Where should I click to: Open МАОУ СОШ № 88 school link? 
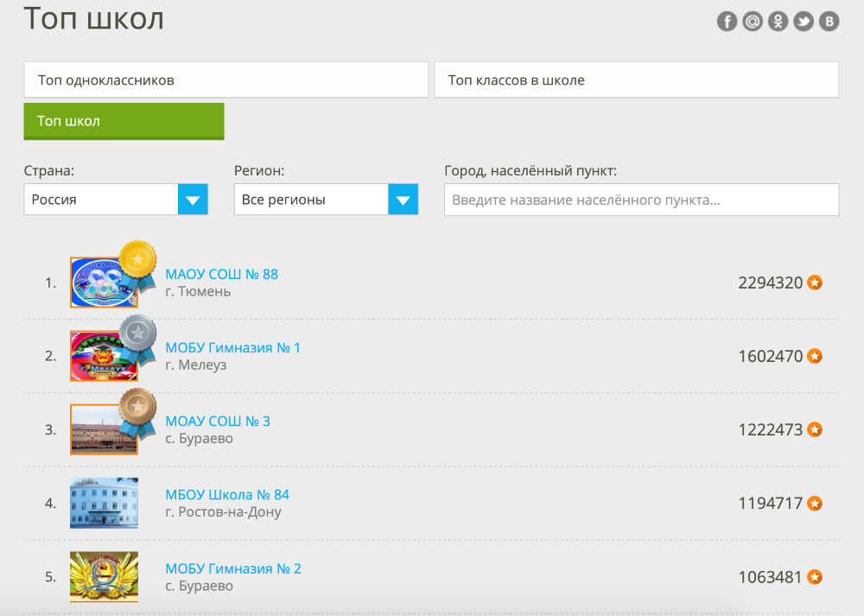pos(221,274)
